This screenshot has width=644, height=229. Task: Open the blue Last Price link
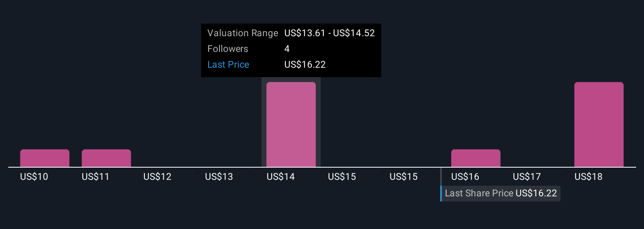(228, 65)
